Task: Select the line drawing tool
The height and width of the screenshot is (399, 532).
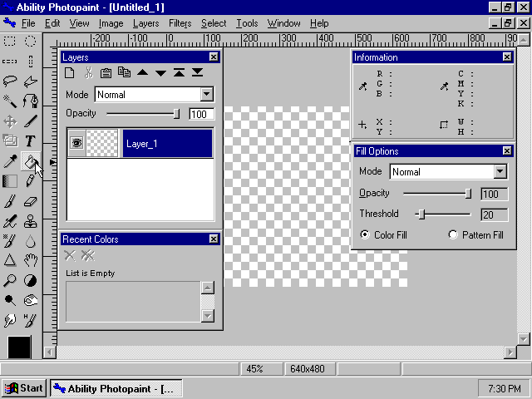Action: [x=30, y=121]
